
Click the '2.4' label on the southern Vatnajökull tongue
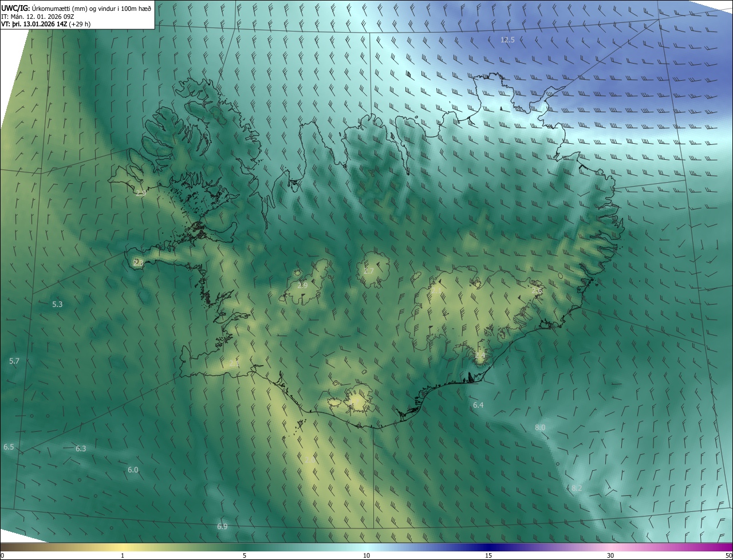click(480, 356)
